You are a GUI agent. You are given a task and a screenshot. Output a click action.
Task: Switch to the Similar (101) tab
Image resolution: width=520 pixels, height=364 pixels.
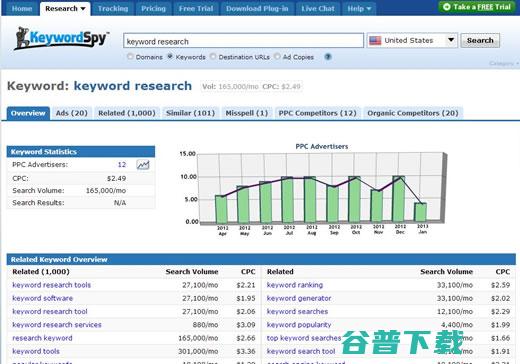(190, 113)
